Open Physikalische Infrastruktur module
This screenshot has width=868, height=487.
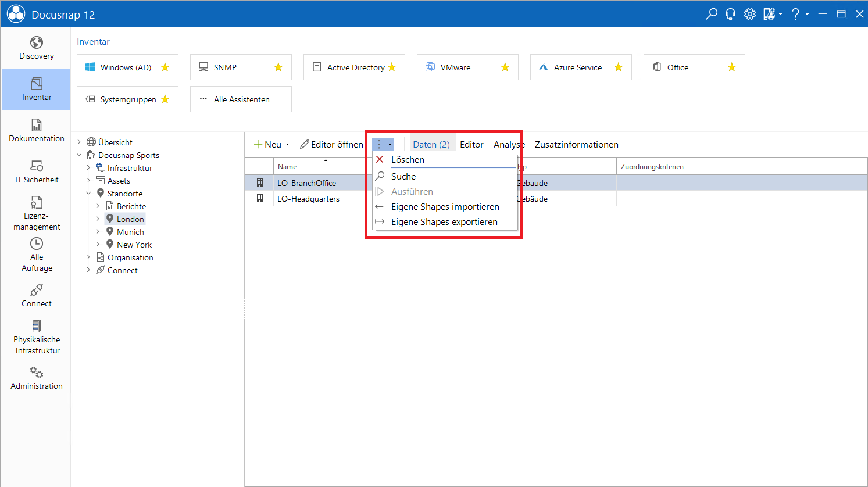[36, 337]
